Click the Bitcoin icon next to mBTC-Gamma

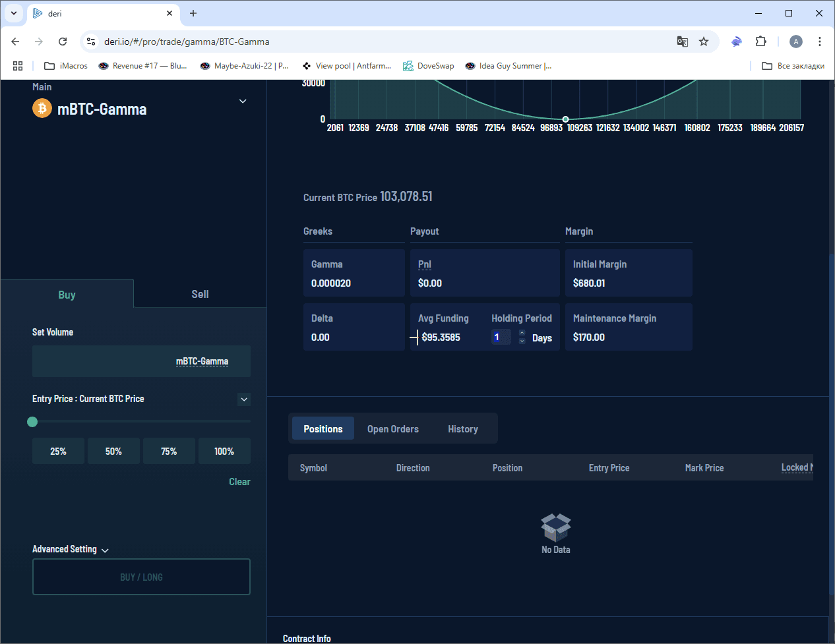[42, 108]
